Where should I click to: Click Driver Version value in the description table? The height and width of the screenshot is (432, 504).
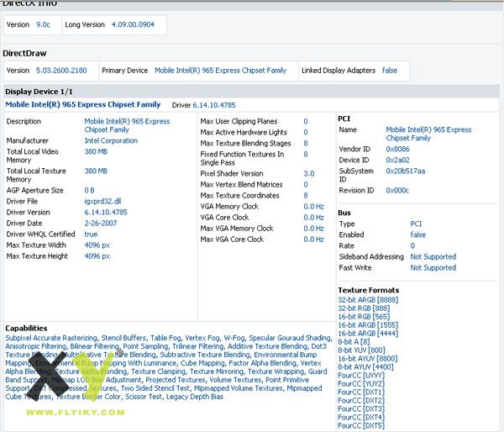tap(106, 213)
